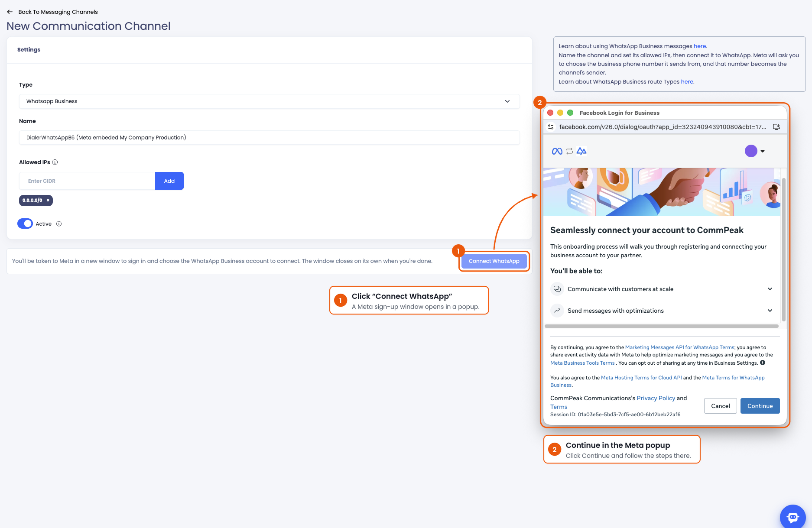Click the Connect WhatsApp button
The width and height of the screenshot is (812, 528).
(x=494, y=261)
